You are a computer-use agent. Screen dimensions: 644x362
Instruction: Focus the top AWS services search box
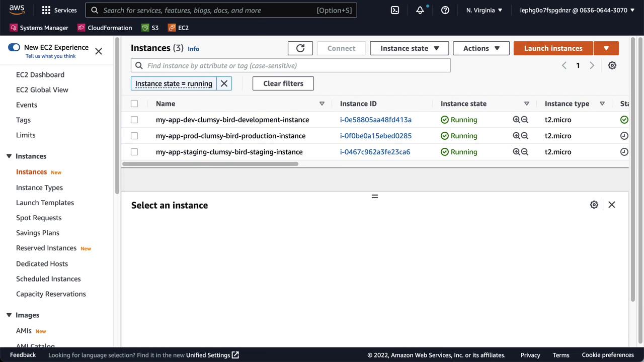pos(221,10)
